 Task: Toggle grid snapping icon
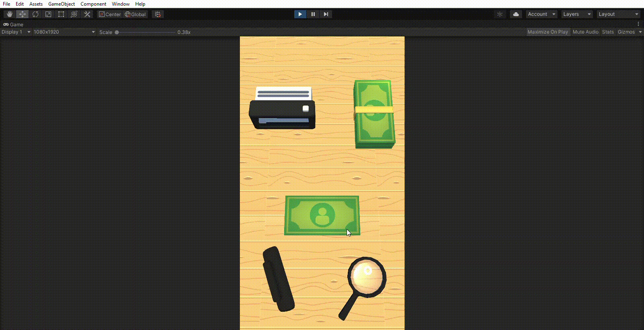[x=158, y=14]
